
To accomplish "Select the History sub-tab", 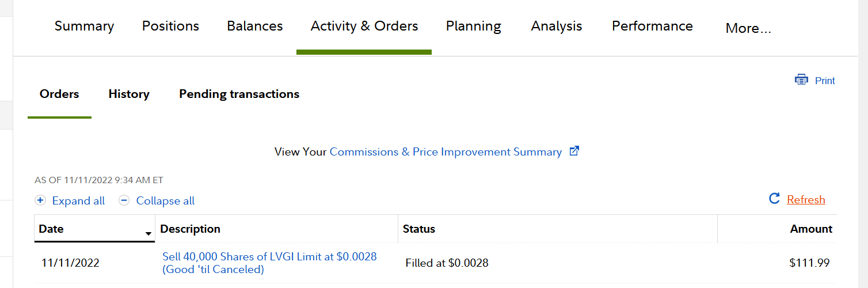I will point(129,94).
